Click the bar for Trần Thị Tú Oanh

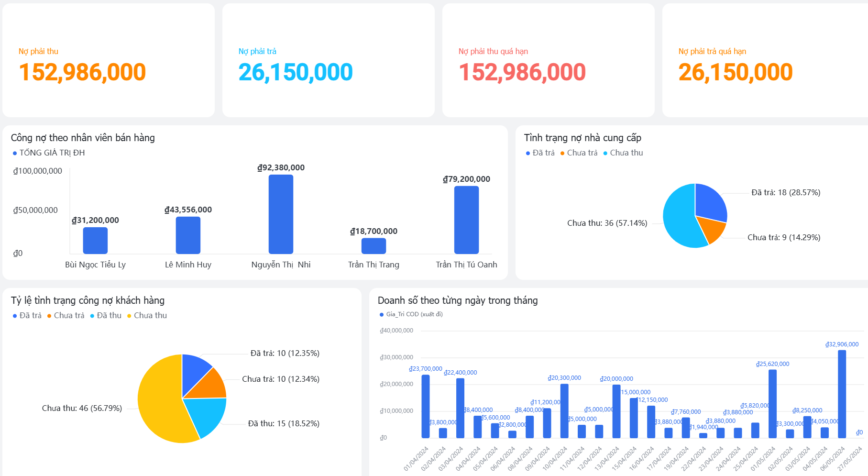(x=466, y=220)
